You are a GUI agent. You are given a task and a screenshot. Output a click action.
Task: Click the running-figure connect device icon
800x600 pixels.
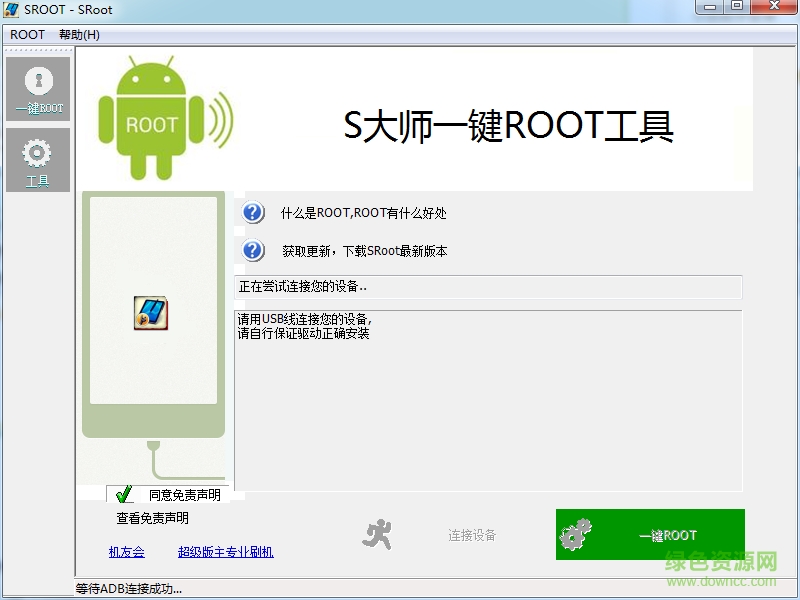coord(375,533)
